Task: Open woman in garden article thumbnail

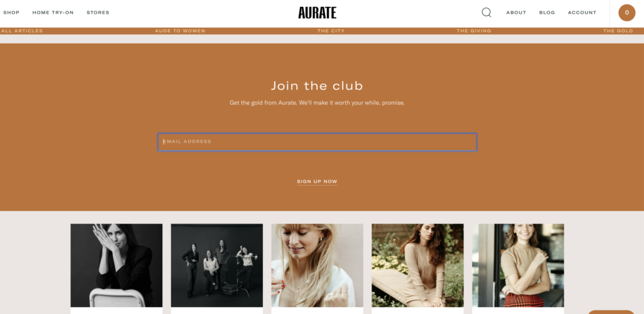Action: (x=418, y=266)
